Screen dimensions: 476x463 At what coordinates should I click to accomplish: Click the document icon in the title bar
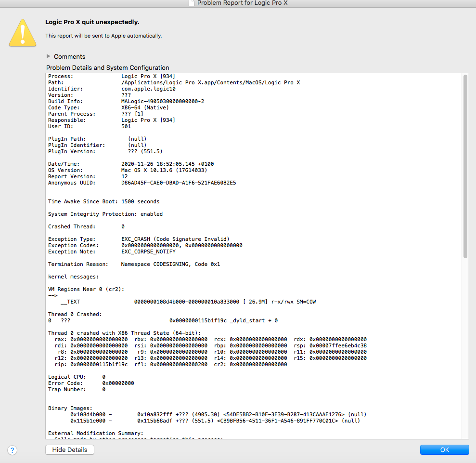point(192,3)
